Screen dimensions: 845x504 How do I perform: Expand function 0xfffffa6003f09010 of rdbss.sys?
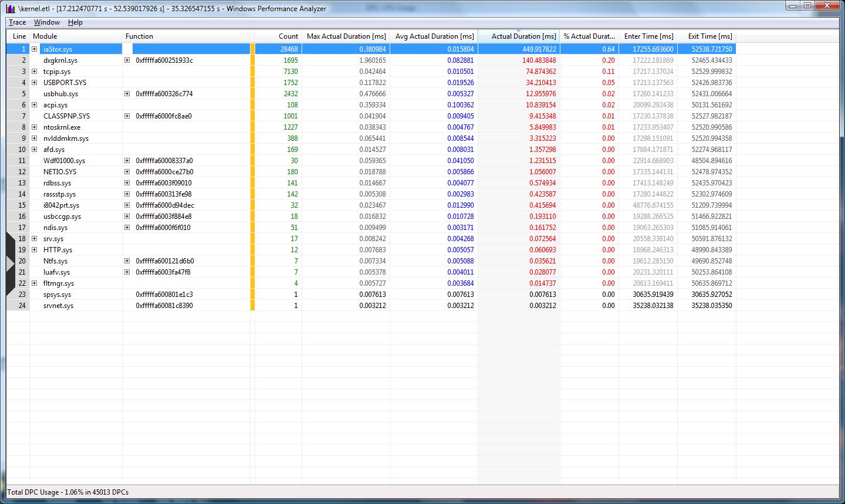click(127, 183)
